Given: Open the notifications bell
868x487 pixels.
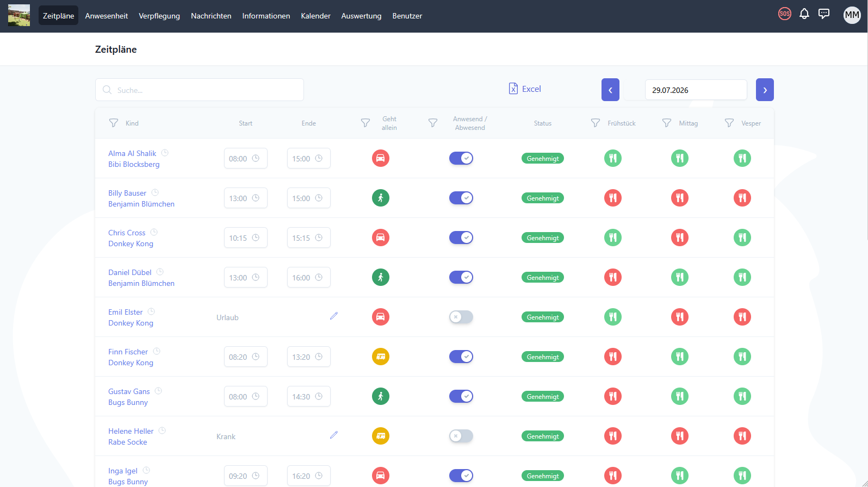Looking at the screenshot, I should coord(804,14).
